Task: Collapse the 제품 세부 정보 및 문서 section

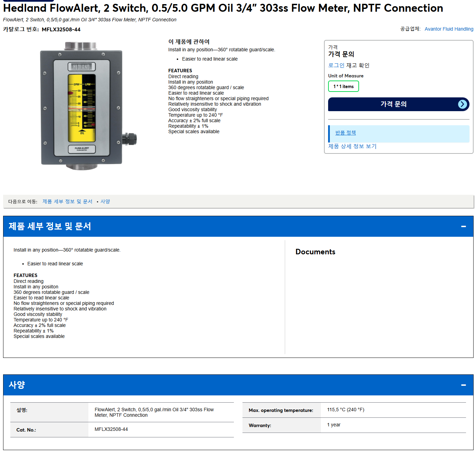Action: (x=463, y=226)
